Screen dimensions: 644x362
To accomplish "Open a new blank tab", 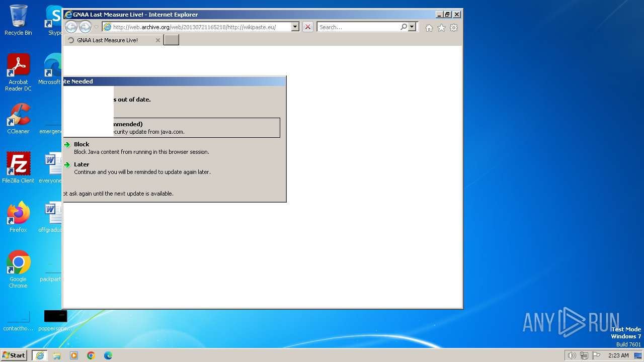I will pos(172,40).
